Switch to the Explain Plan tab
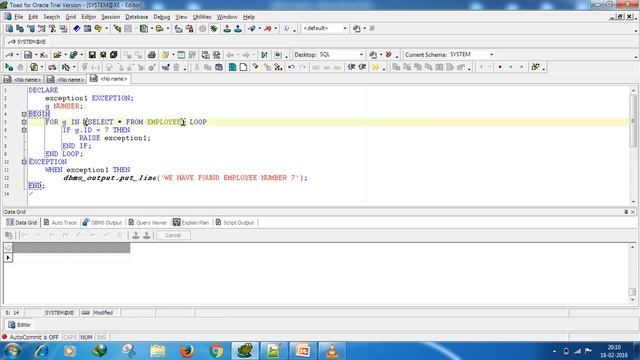The image size is (640, 360). [x=191, y=222]
